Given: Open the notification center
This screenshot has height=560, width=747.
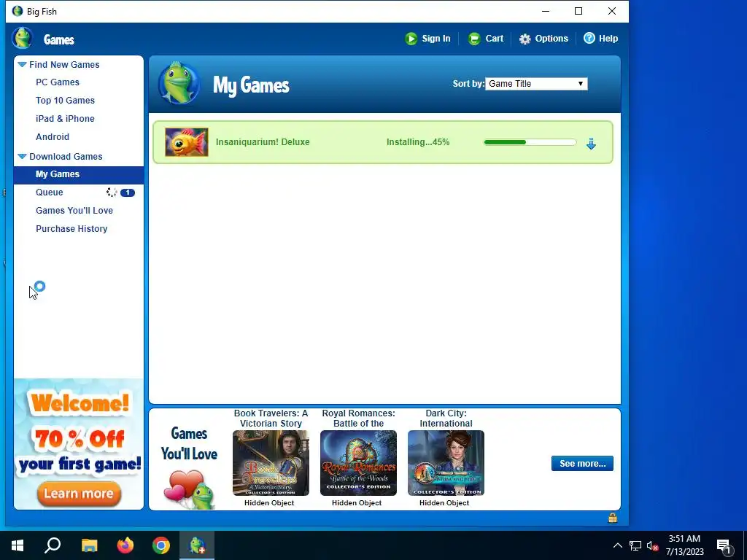Looking at the screenshot, I should pyautogui.click(x=724, y=547).
